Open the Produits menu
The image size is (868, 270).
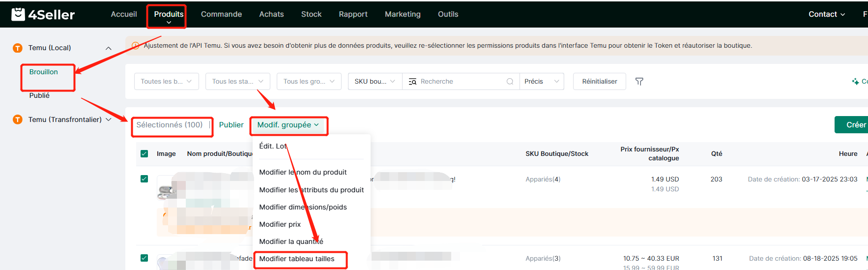(169, 15)
